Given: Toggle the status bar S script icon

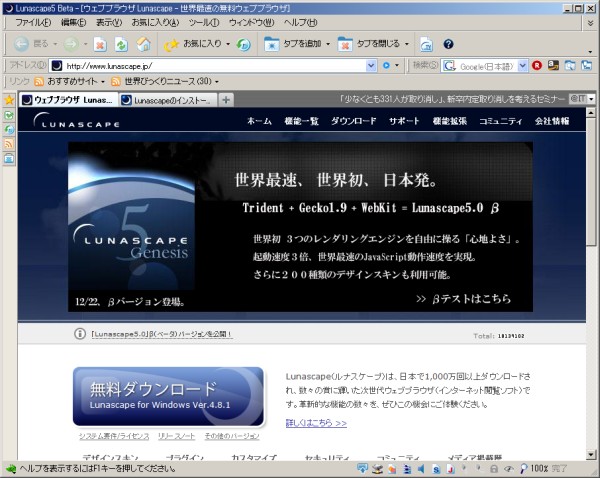Looking at the screenshot, I should click(436, 468).
